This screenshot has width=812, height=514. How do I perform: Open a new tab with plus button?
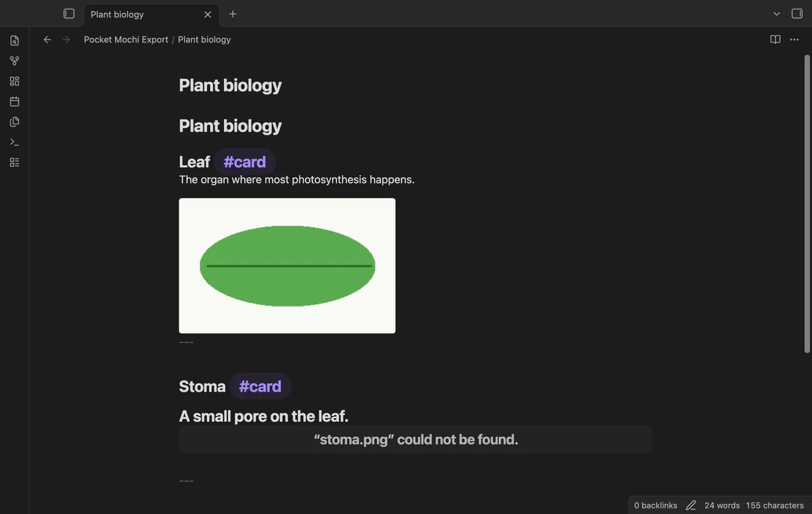tap(233, 14)
